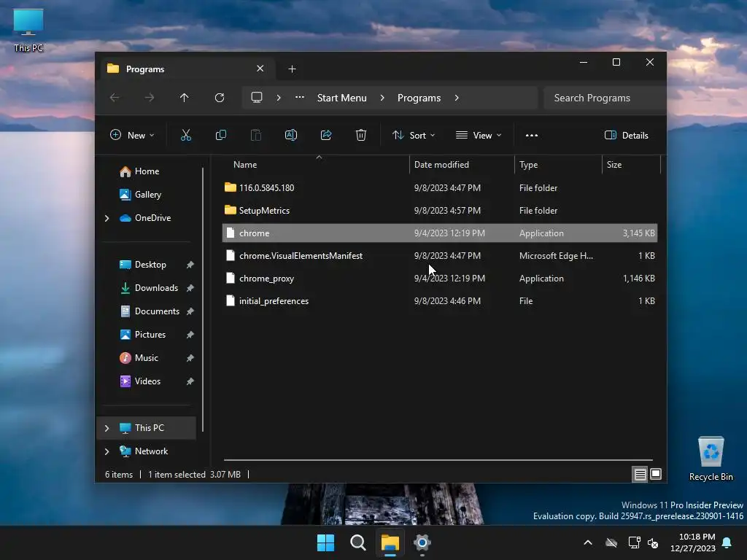Image resolution: width=747 pixels, height=560 pixels.
Task: Open Downloads quick access folder
Action: pyautogui.click(x=149, y=288)
